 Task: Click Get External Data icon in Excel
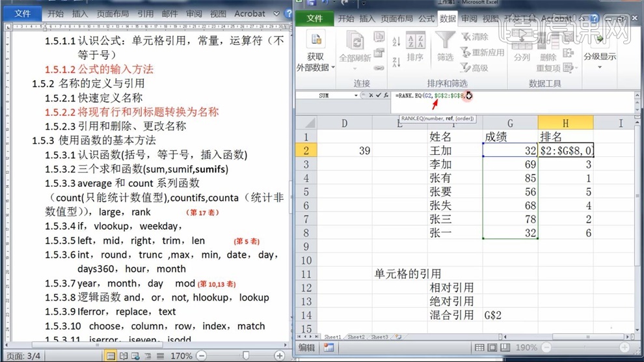315,40
